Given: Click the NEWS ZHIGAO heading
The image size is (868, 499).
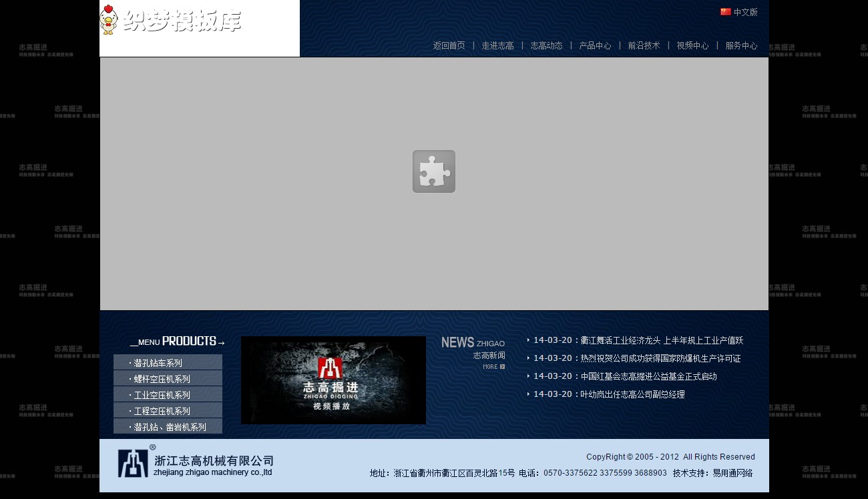Looking at the screenshot, I should coord(473,342).
